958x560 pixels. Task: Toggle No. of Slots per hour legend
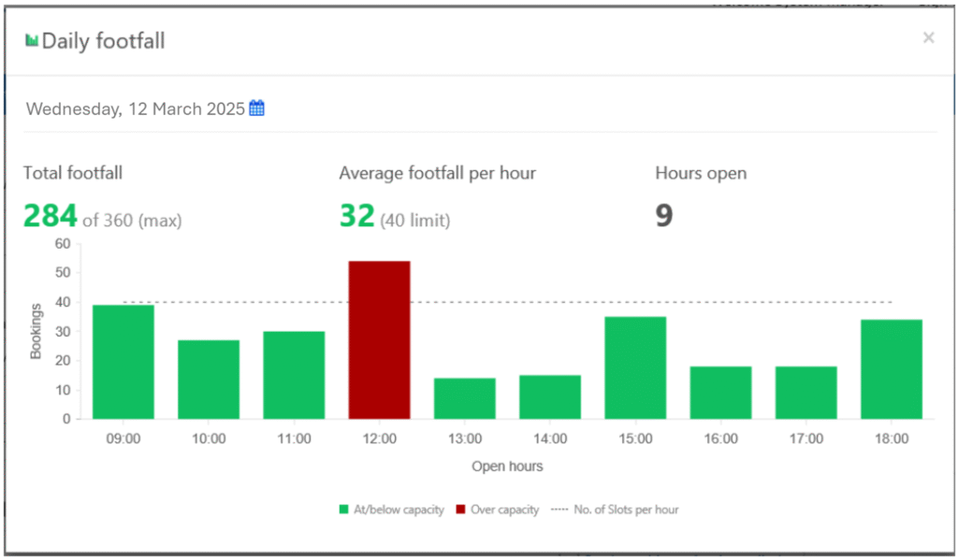point(615,510)
